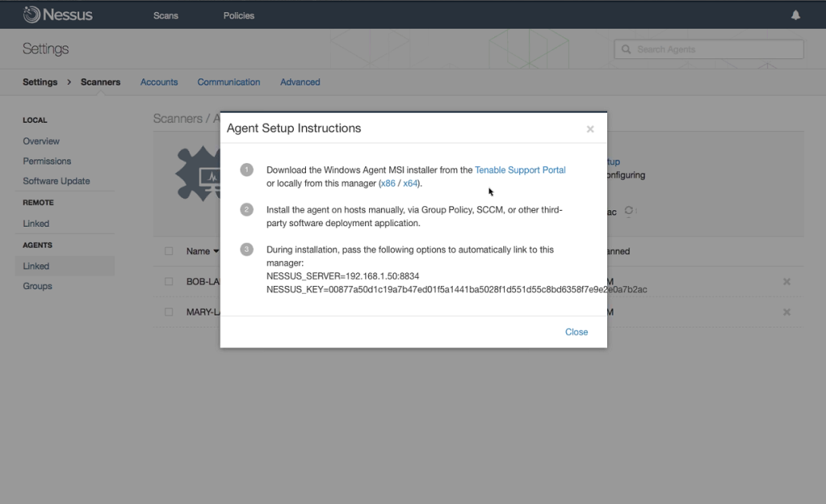Remove MARY-L agent with X icon

coord(787,312)
